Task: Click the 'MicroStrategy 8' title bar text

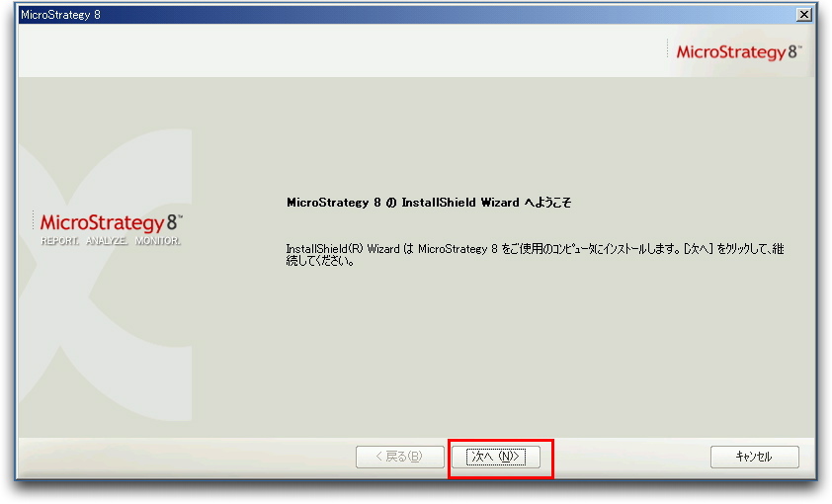Action: [60, 15]
